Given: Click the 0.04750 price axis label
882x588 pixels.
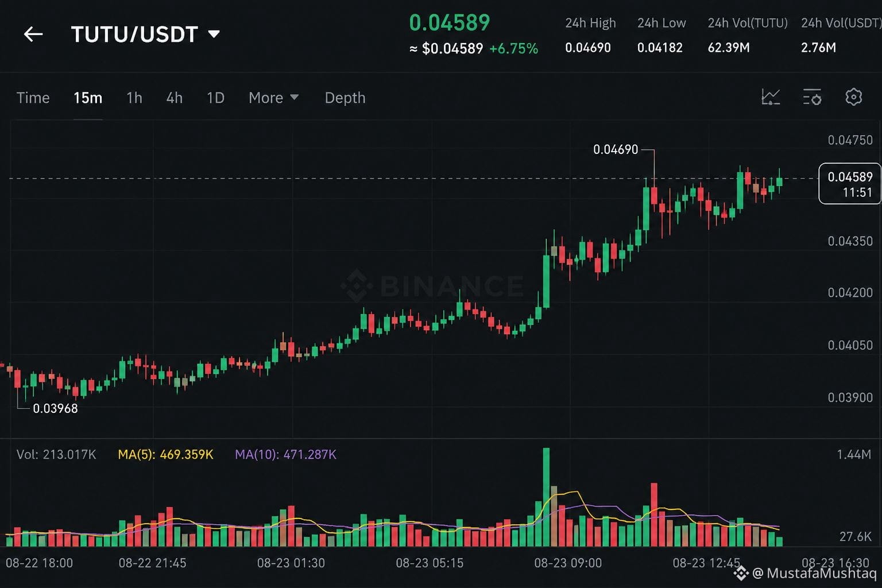Looking at the screenshot, I should coord(850,140).
